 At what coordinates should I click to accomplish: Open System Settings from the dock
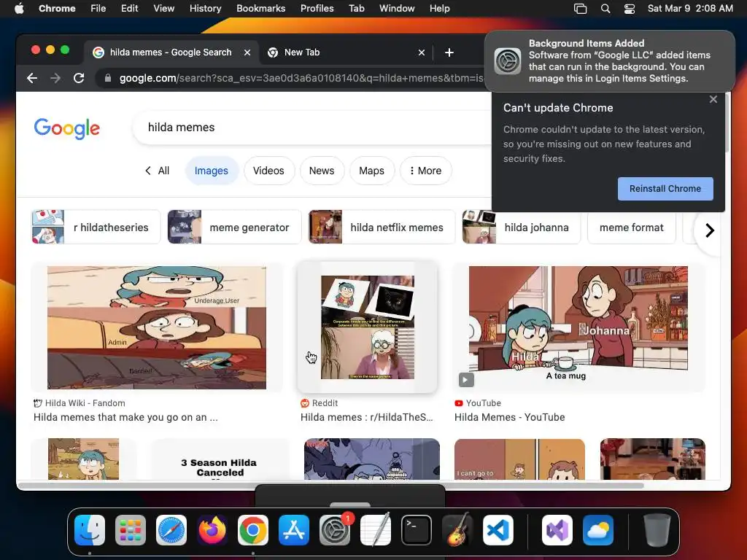pyautogui.click(x=335, y=530)
